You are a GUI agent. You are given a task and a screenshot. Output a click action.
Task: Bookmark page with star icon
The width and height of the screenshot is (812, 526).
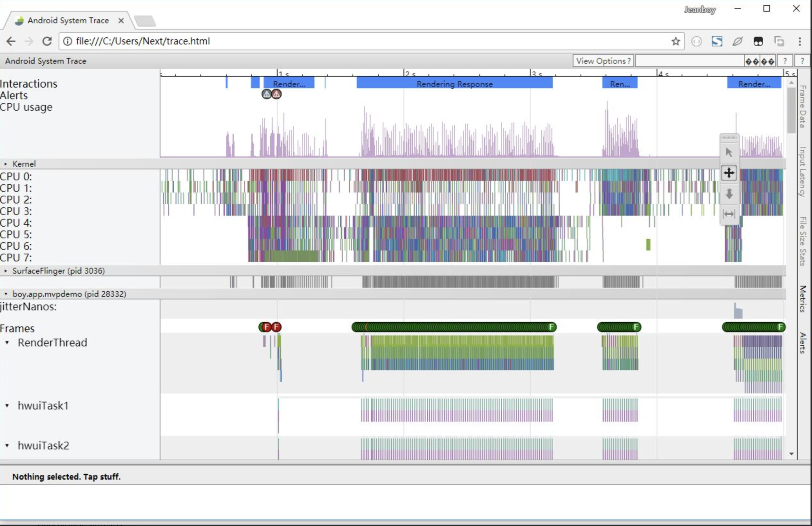675,42
